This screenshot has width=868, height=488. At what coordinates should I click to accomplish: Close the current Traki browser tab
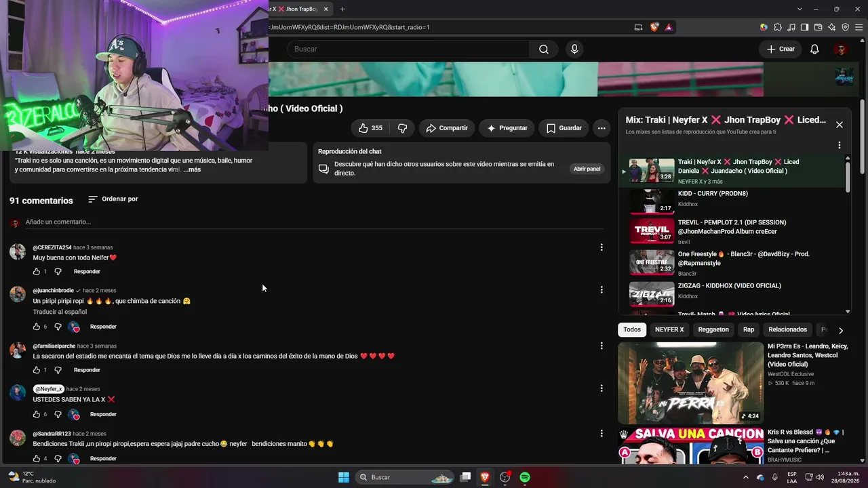tap(325, 9)
